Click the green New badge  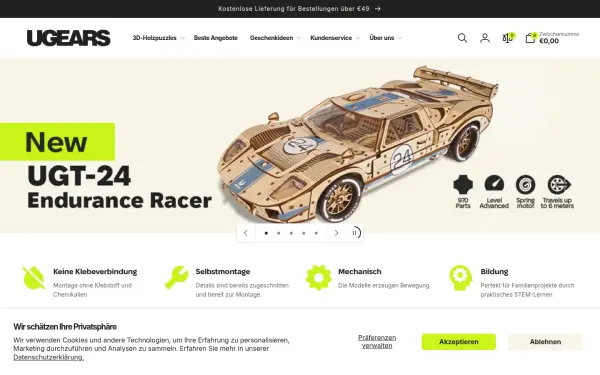pos(57,142)
